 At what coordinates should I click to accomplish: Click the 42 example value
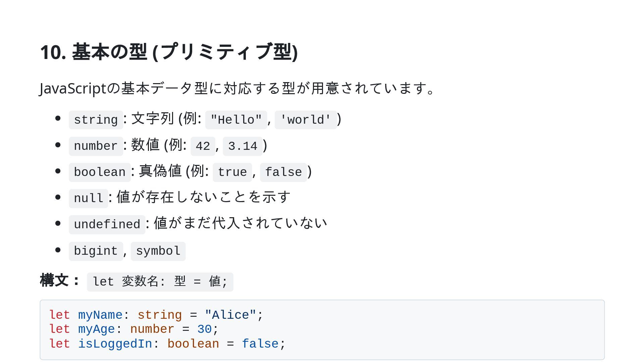203,146
